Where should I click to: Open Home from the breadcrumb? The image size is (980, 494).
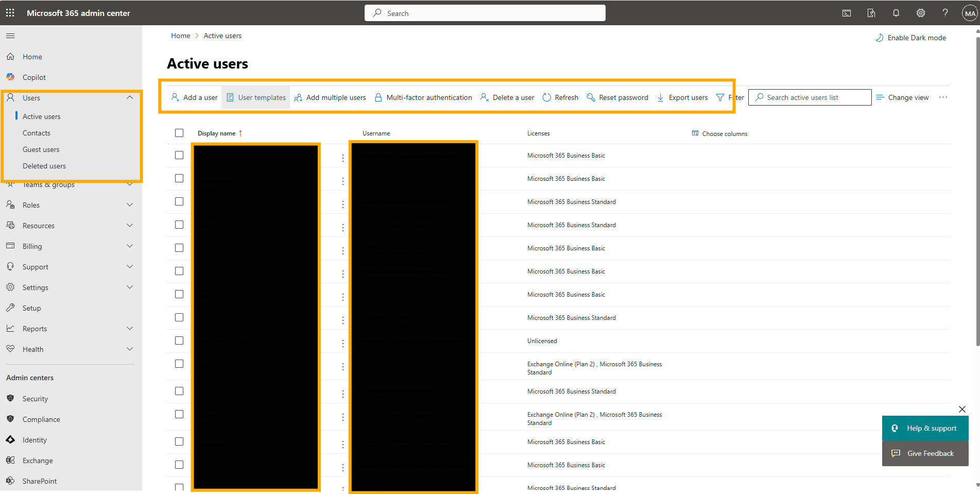coord(181,35)
